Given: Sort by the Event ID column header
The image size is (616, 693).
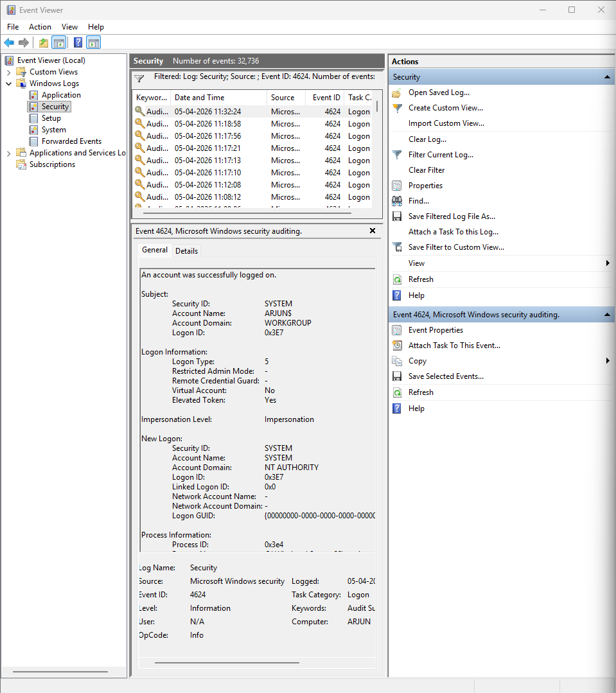Looking at the screenshot, I should tap(325, 98).
